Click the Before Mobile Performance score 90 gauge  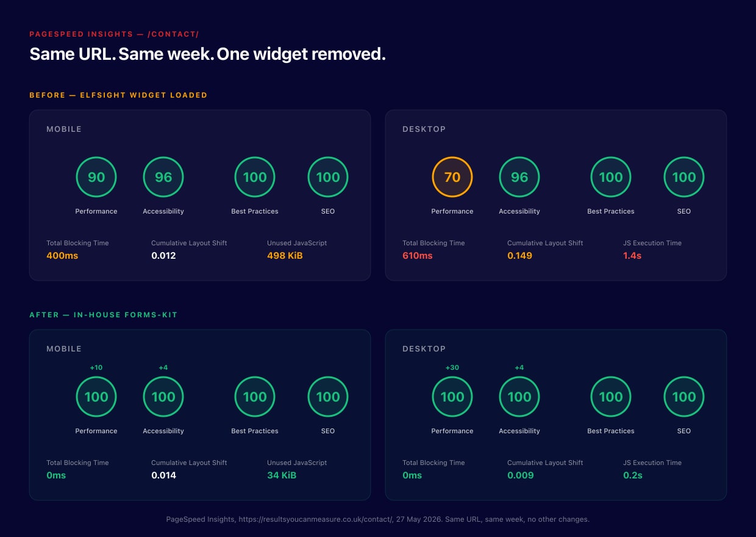[96, 177]
